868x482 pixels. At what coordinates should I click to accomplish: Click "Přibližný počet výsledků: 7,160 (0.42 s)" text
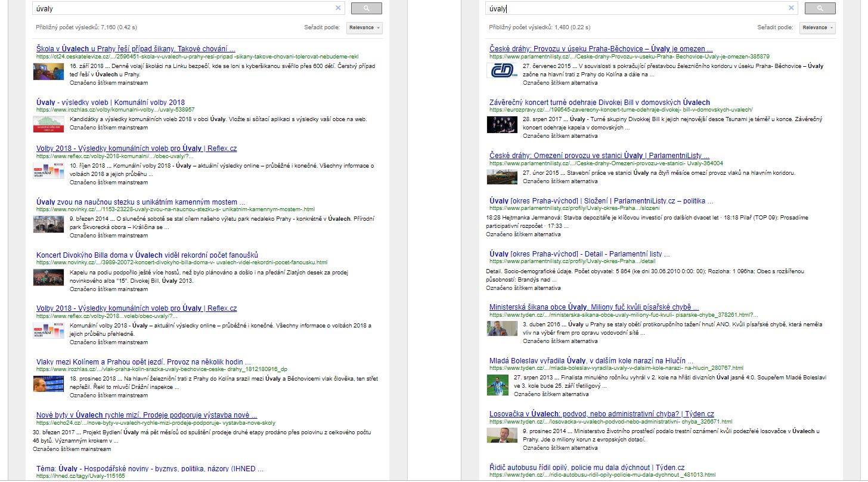86,27
